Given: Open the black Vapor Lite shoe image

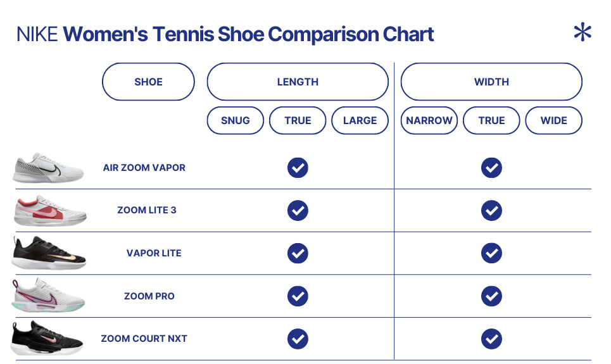Looking at the screenshot, I should pyautogui.click(x=49, y=253).
